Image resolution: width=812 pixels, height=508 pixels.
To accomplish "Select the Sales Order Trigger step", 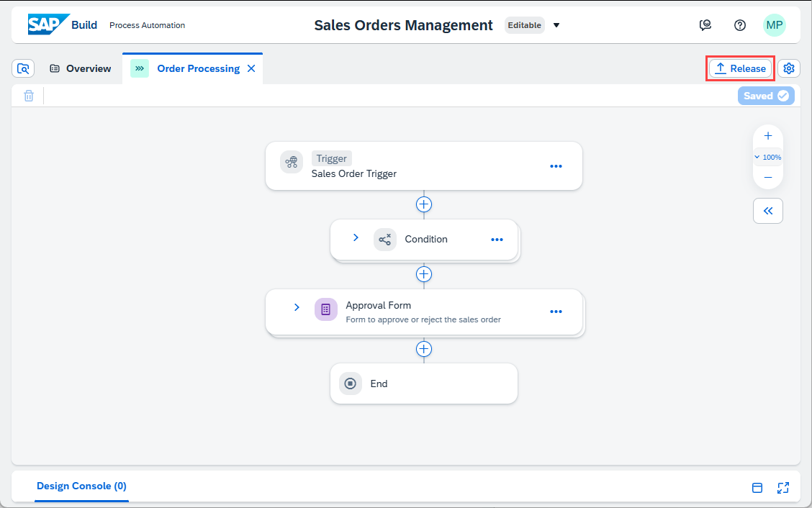I will pyautogui.click(x=423, y=165).
